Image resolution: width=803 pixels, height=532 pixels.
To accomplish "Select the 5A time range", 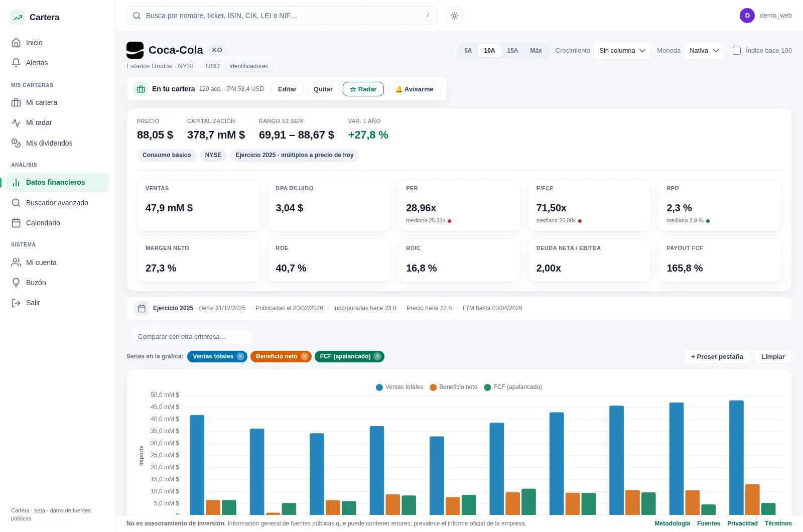I will click(x=468, y=51).
